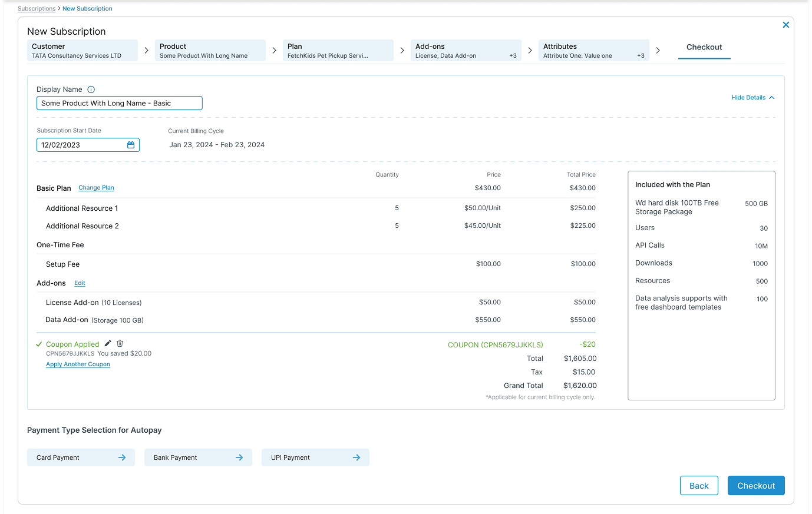This screenshot has height=514, width=812.
Task: Focus the Display Name input field
Action: (120, 103)
